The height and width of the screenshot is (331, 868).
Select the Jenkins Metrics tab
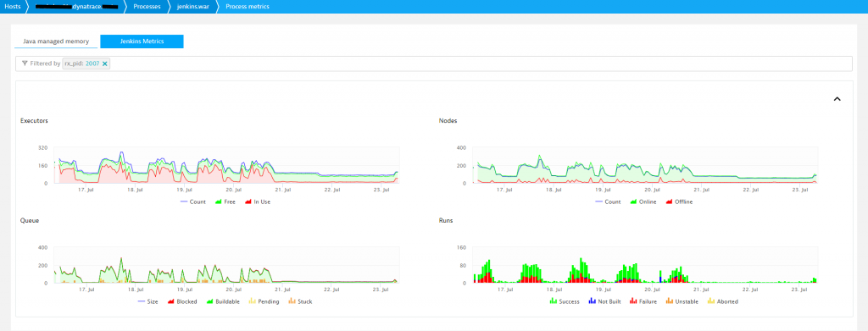(x=142, y=41)
